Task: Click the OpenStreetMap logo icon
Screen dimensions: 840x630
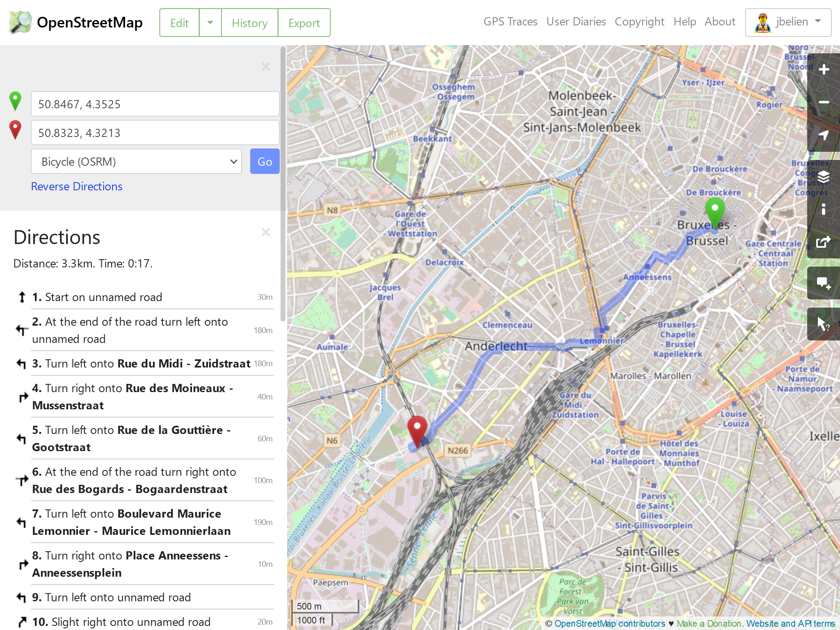Action: click(x=21, y=22)
